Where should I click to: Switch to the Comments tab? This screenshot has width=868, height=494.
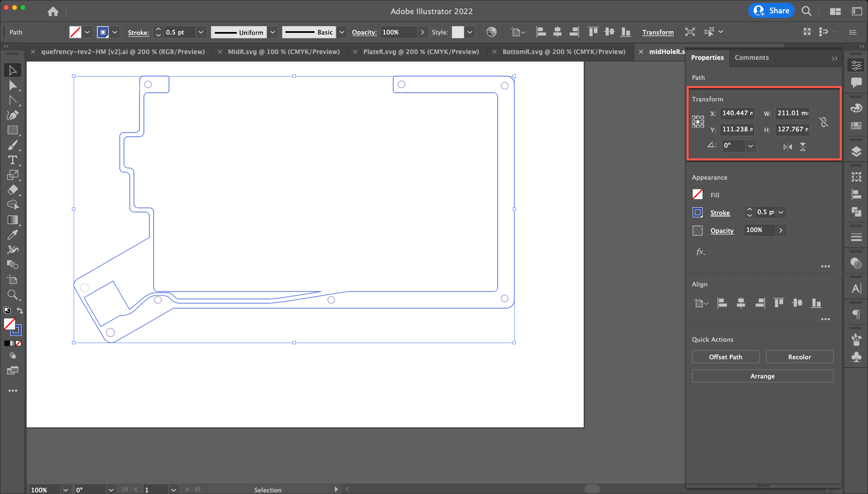(751, 57)
